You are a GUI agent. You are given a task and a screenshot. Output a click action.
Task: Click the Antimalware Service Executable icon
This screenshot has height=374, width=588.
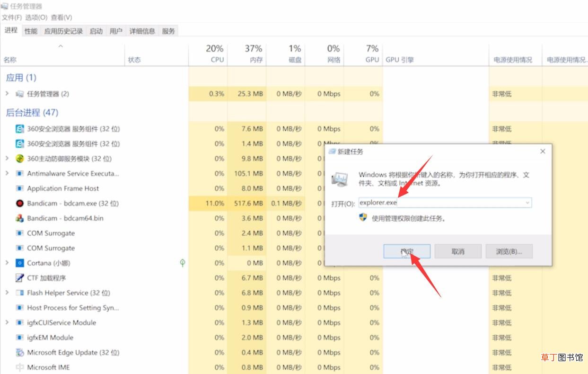(x=19, y=174)
